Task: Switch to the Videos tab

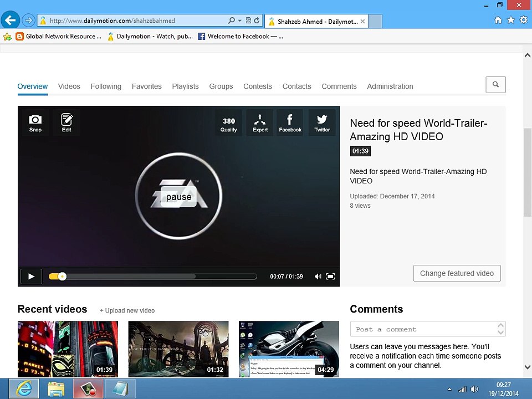Action: (x=69, y=86)
